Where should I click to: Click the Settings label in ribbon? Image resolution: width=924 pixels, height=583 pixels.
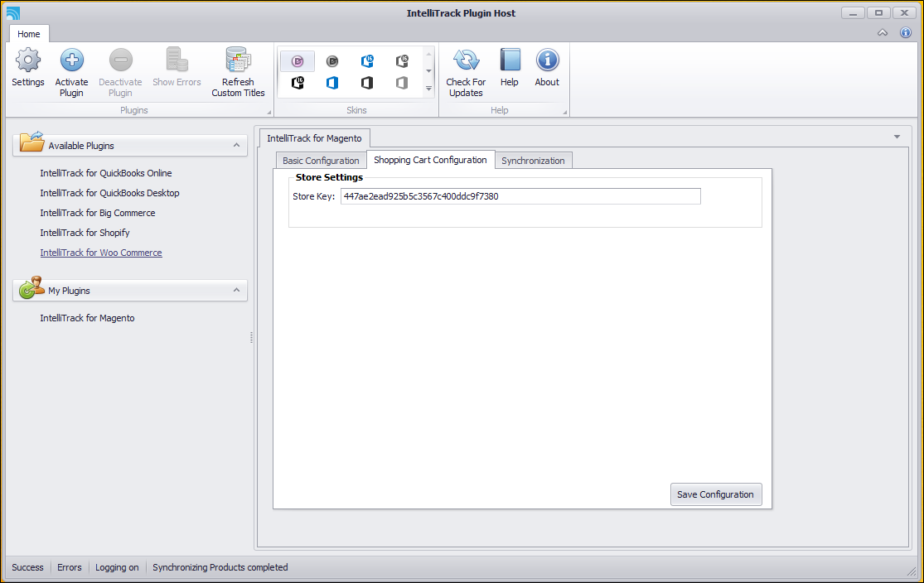(27, 83)
